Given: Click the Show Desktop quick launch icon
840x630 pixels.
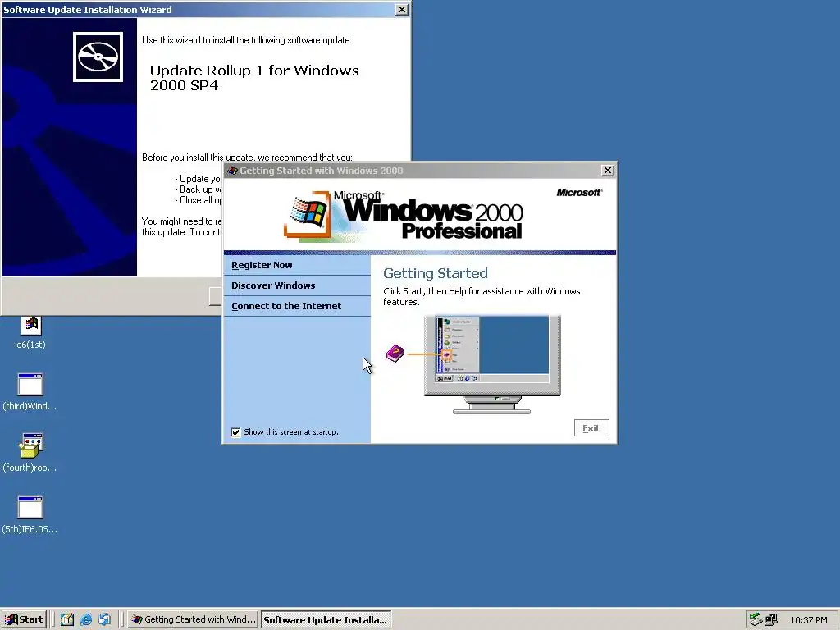Looking at the screenshot, I should [67, 620].
